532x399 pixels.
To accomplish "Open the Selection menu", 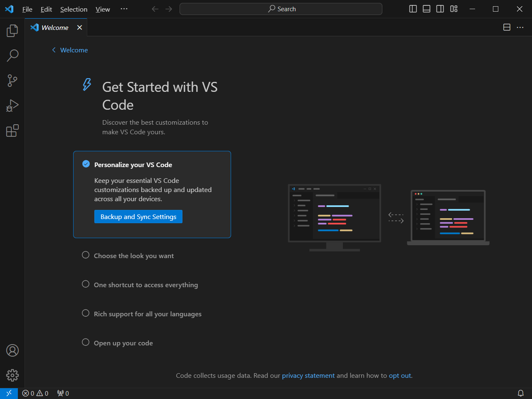I will 74,9.
